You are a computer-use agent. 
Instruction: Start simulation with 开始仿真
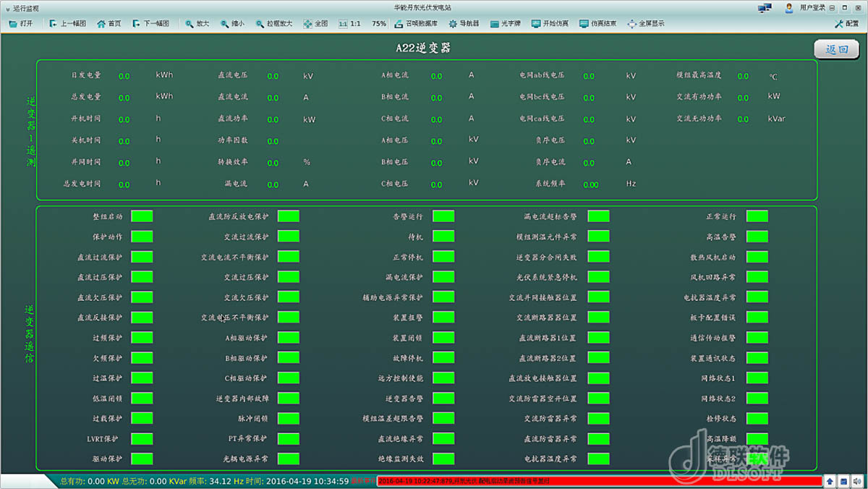[550, 23]
